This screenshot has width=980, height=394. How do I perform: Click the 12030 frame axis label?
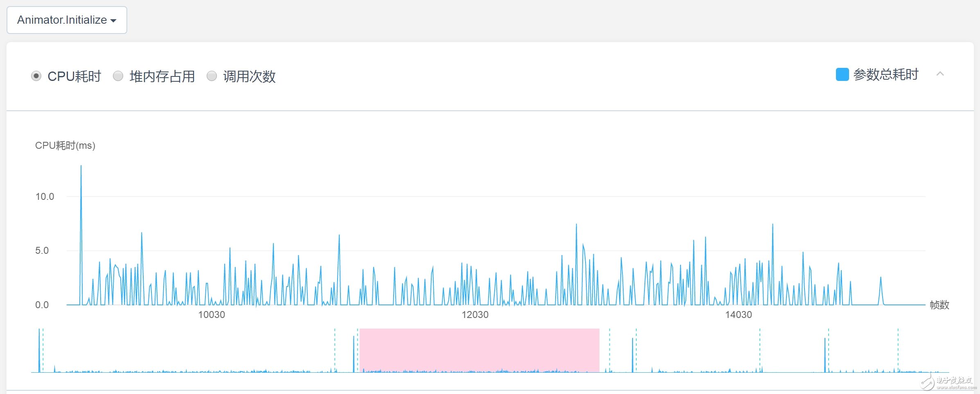coord(475,315)
